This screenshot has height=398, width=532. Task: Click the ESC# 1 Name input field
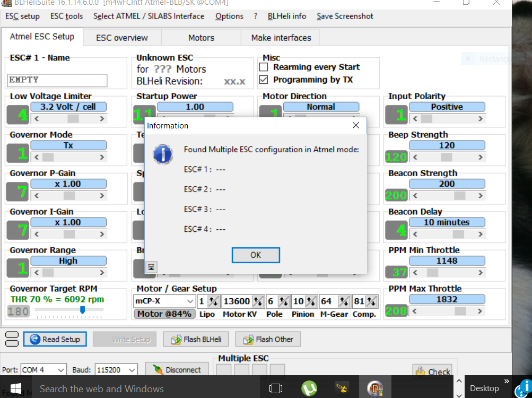click(57, 80)
